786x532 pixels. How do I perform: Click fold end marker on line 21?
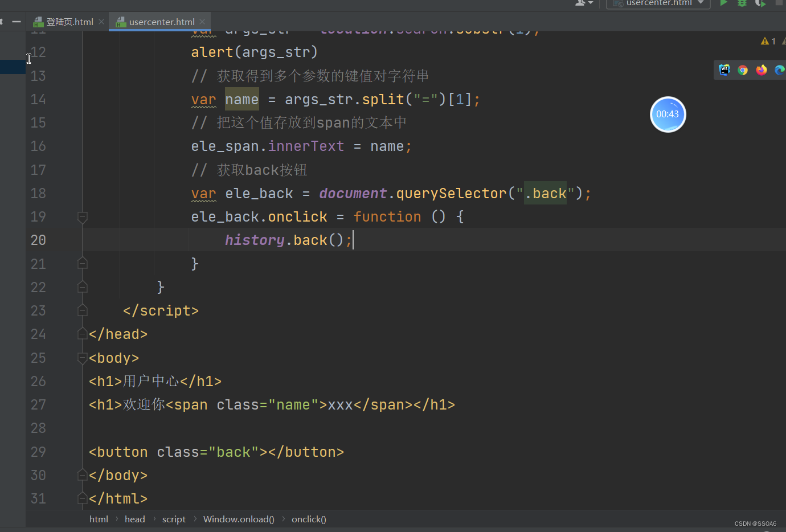[83, 263]
